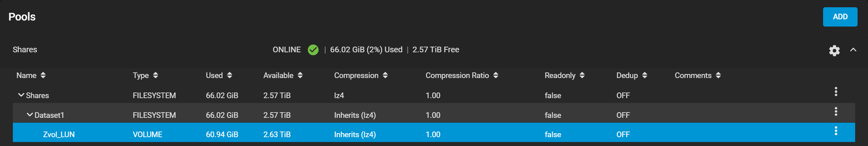This screenshot has width=868, height=146.
Task: Sort by the Compression column header
Action: 361,75
